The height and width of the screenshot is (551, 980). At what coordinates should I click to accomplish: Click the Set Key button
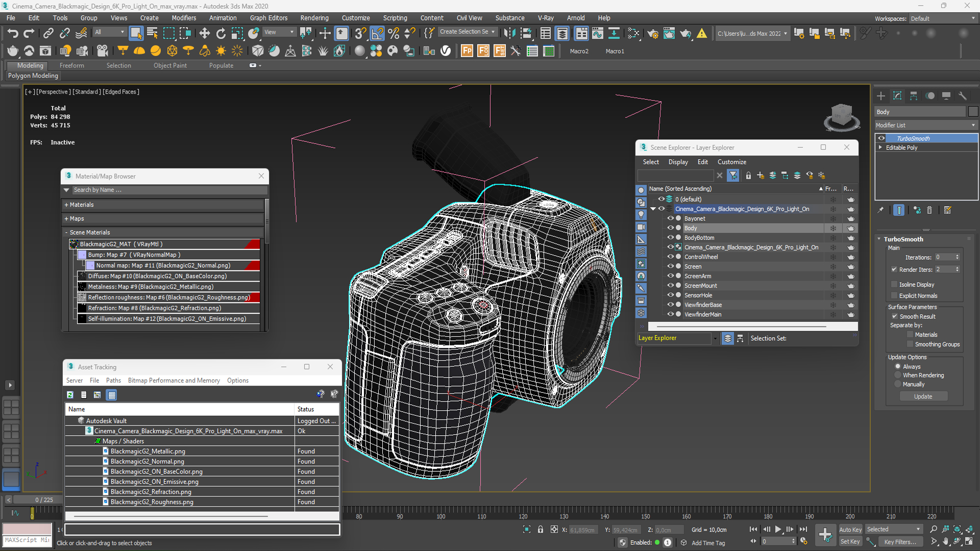tap(850, 542)
